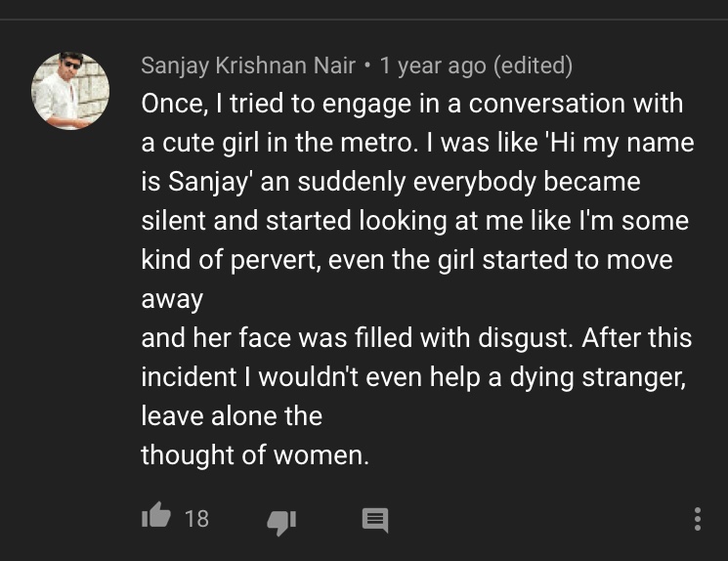This screenshot has width=728, height=561.
Task: Open the three-dot more options menu
Action: coord(698,519)
